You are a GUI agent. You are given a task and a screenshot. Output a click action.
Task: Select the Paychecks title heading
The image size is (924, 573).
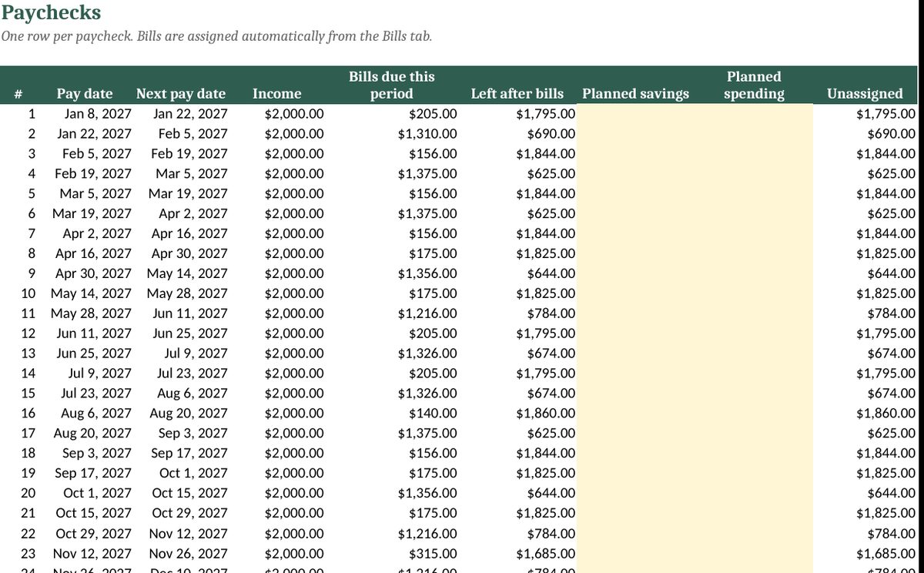(x=51, y=13)
